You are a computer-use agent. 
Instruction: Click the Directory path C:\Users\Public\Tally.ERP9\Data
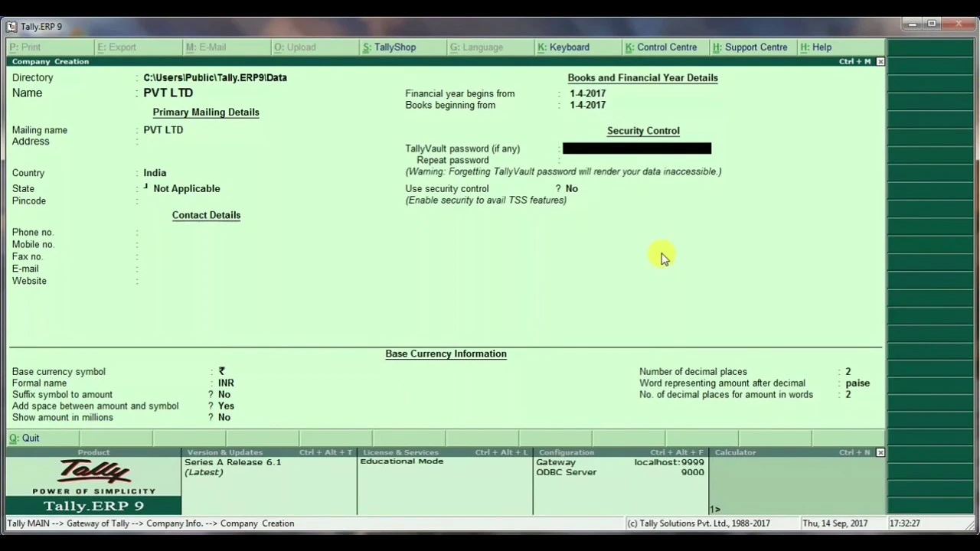[215, 77]
